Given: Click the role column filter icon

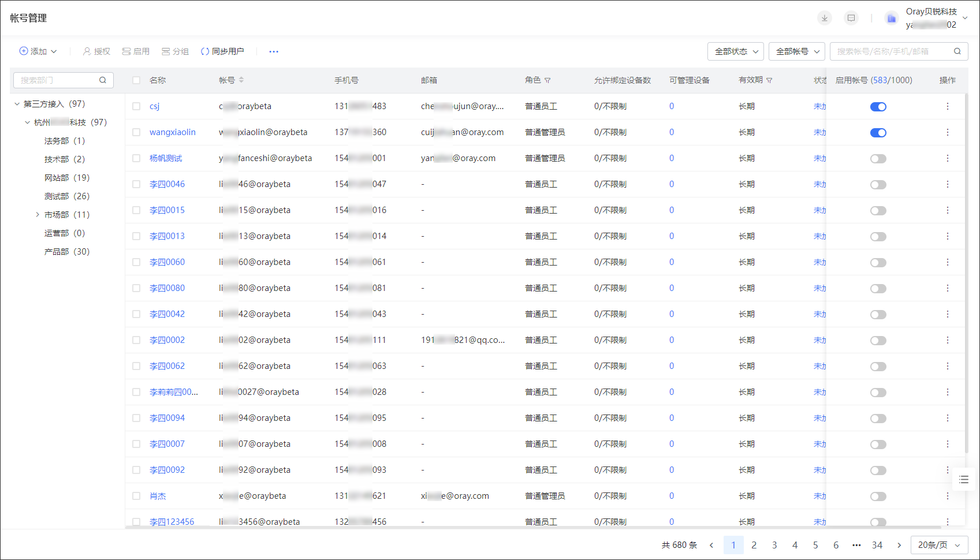Looking at the screenshot, I should click(x=547, y=81).
